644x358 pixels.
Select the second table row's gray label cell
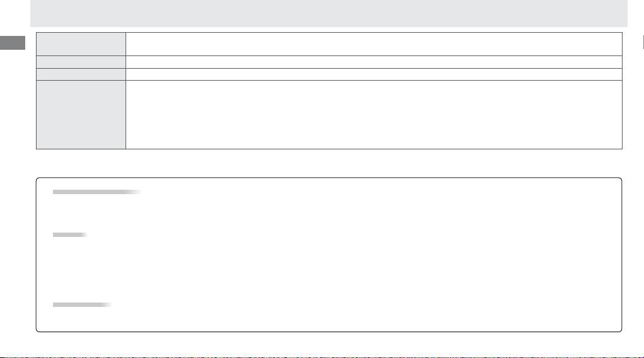click(81, 62)
